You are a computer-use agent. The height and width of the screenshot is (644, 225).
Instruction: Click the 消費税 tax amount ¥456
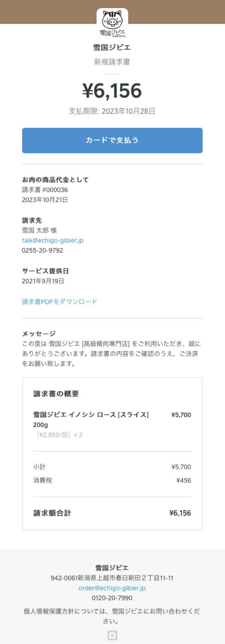pyautogui.click(x=183, y=480)
